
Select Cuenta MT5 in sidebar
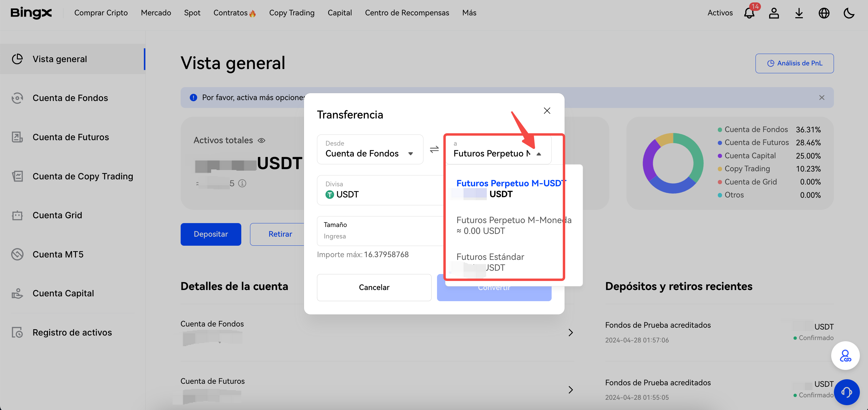click(72, 254)
